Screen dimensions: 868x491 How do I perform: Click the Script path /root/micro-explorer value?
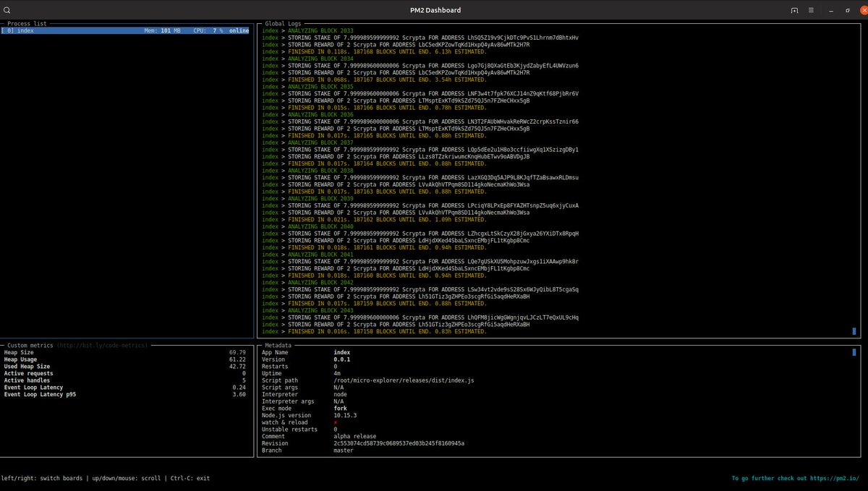click(x=404, y=380)
